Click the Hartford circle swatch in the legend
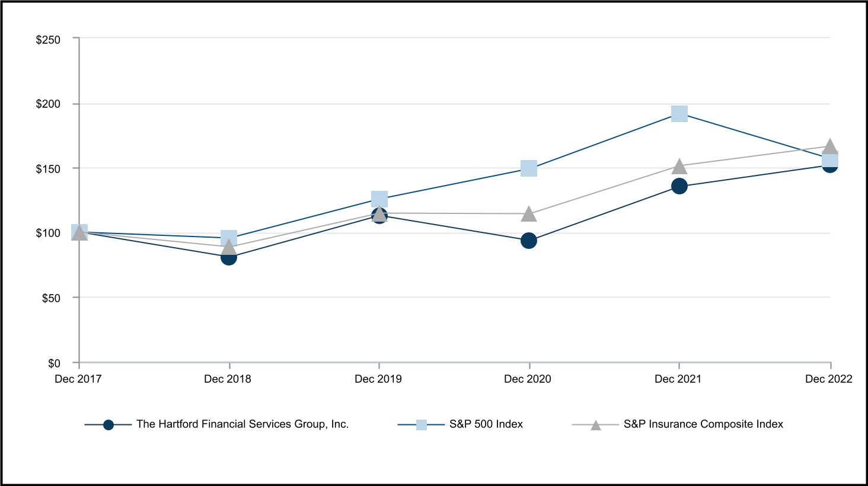The height and width of the screenshot is (486, 868). point(108,424)
